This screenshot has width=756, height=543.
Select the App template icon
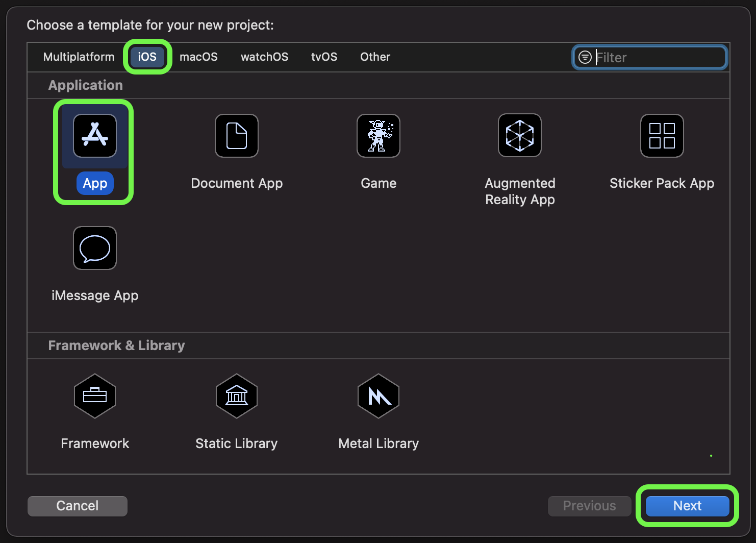point(95,136)
